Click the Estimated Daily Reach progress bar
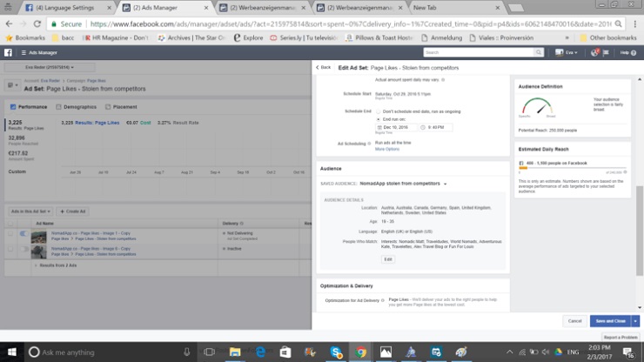This screenshot has width=644, height=362. coord(572,168)
